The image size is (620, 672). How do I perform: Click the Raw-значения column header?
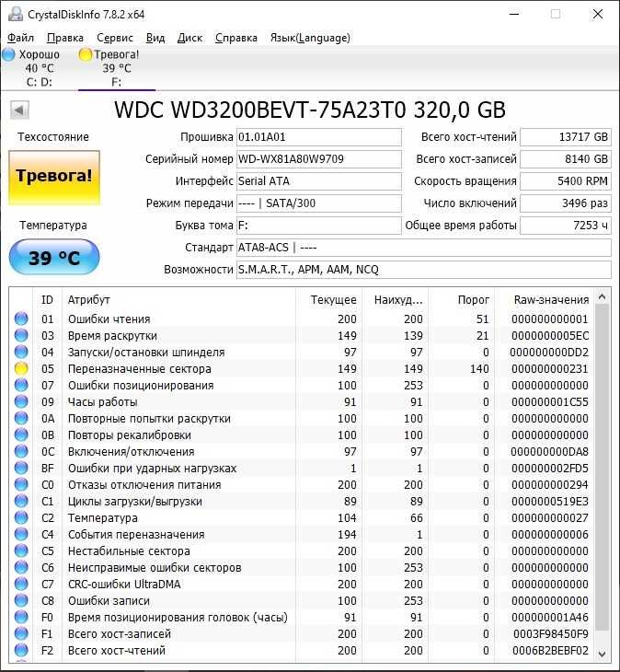(544, 299)
